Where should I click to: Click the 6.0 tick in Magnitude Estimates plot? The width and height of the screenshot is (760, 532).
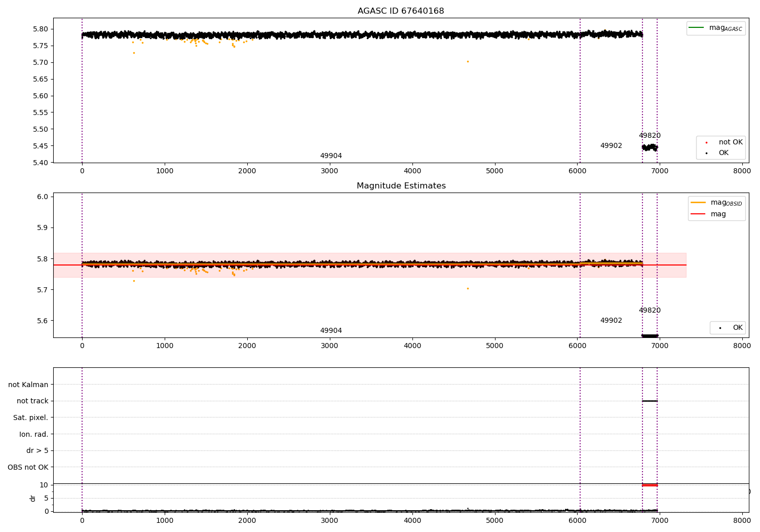point(43,197)
